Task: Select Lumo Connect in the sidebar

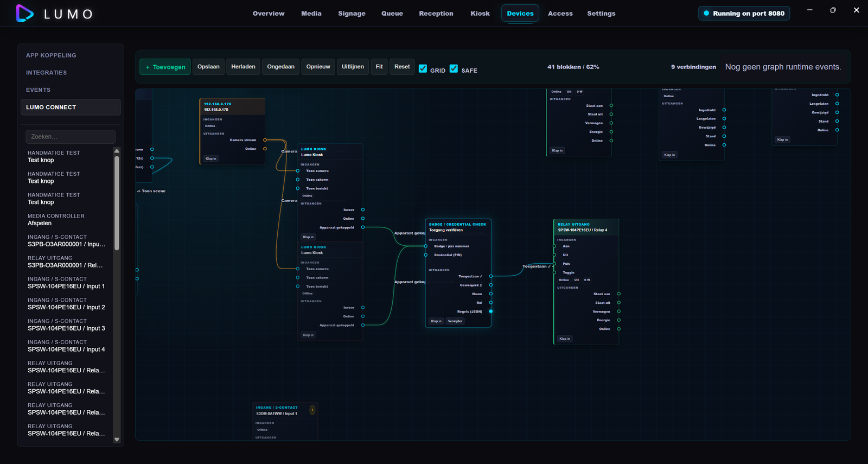Action: pyautogui.click(x=71, y=107)
